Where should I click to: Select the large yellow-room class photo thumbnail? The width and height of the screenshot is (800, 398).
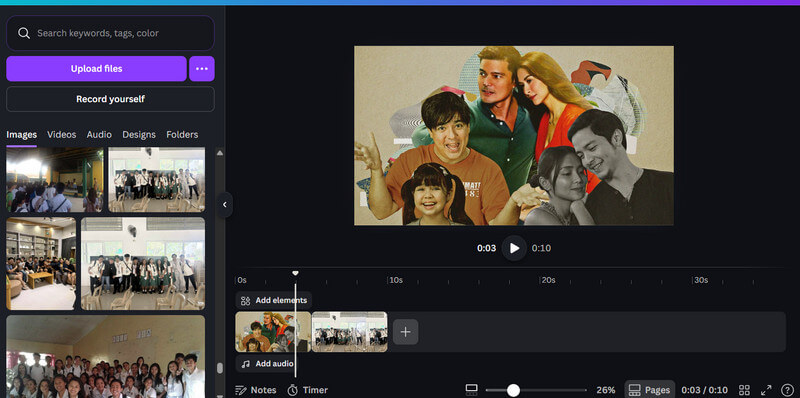point(106,356)
